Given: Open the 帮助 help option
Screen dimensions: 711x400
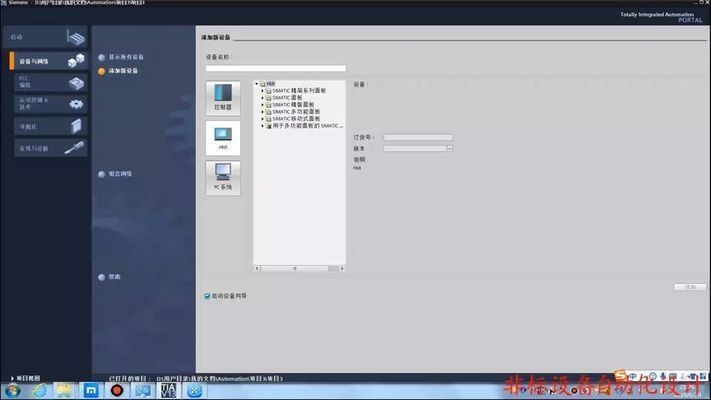Looking at the screenshot, I should (x=109, y=277).
